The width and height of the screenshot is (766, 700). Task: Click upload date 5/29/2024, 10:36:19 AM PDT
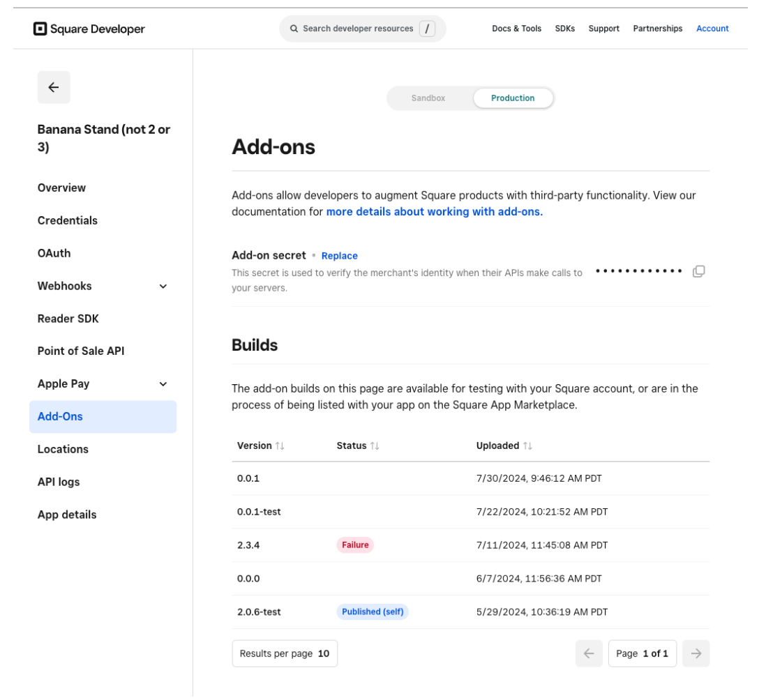tap(542, 612)
